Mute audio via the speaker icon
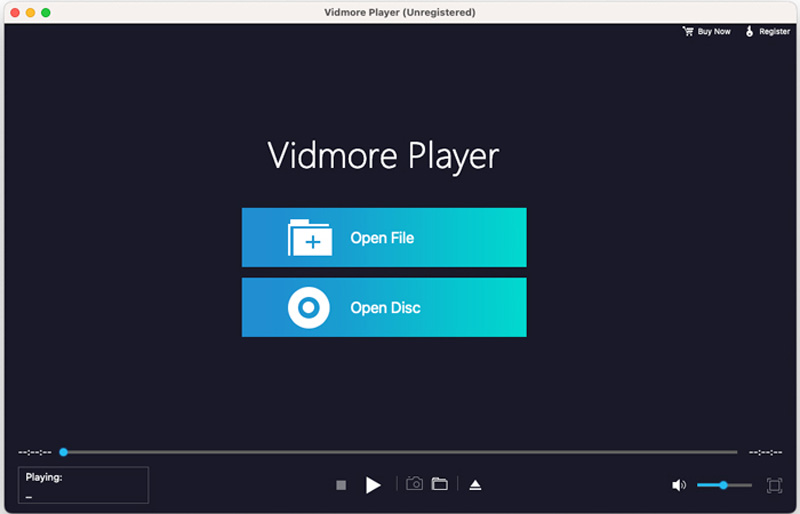Viewport: 800px width, 514px height. tap(679, 485)
